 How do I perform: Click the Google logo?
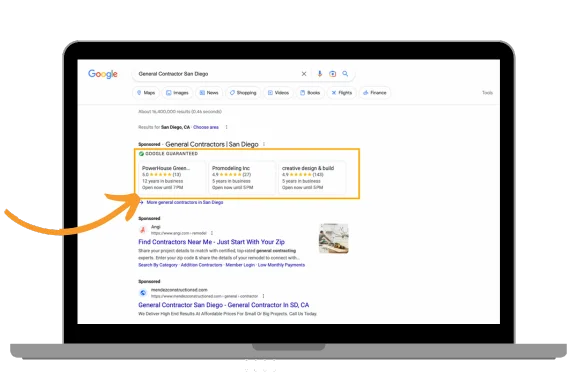click(103, 74)
